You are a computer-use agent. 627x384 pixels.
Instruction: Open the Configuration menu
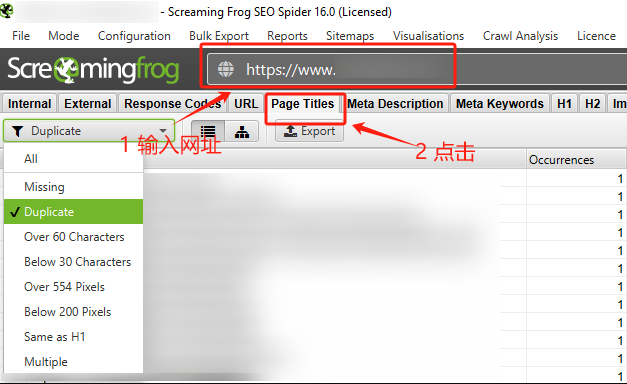134,36
